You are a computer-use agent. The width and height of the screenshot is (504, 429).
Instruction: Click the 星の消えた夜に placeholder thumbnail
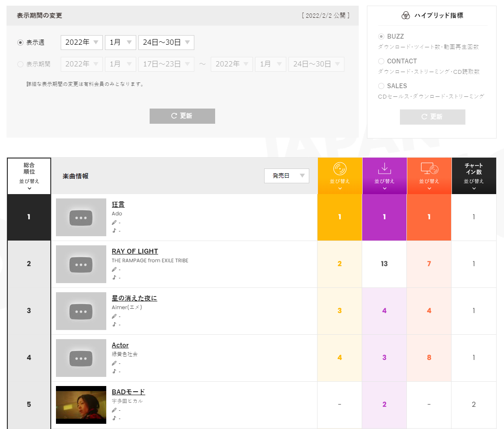(x=81, y=311)
